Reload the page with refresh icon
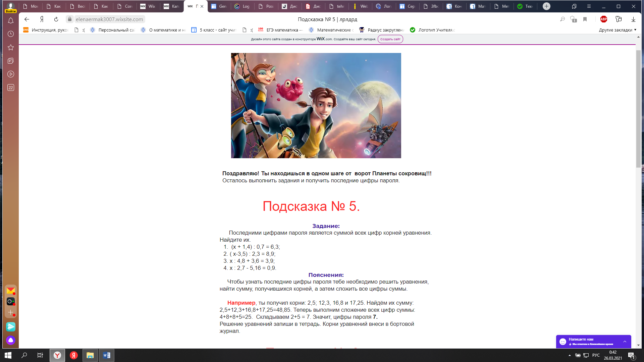Screen dimensions: 644x362 56,19
